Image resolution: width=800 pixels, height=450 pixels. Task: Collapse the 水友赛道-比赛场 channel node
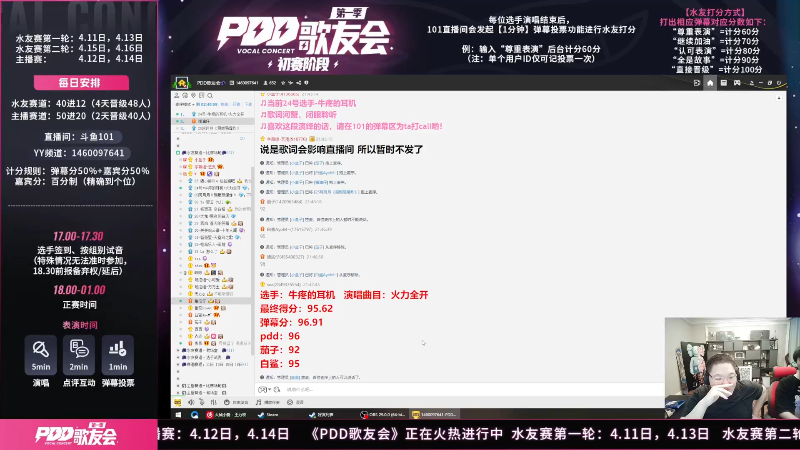pyautogui.click(x=178, y=153)
